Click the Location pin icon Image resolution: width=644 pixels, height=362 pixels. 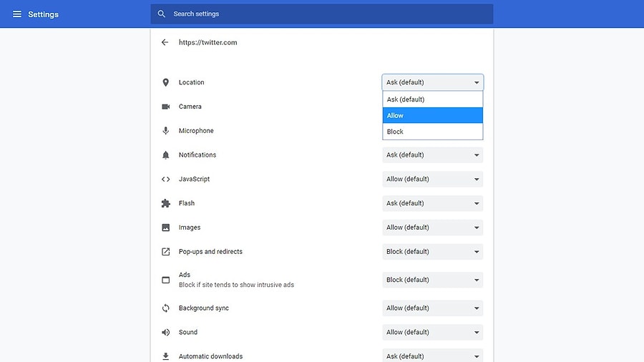click(x=165, y=82)
